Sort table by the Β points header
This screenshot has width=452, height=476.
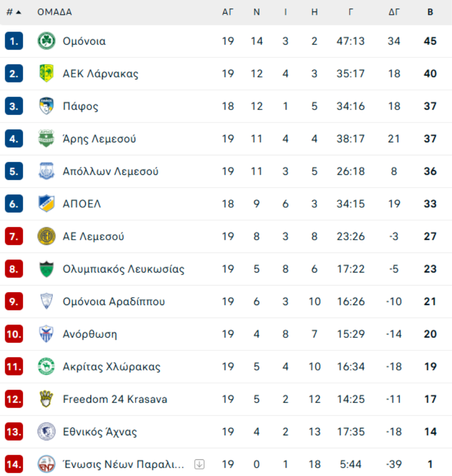430,12
